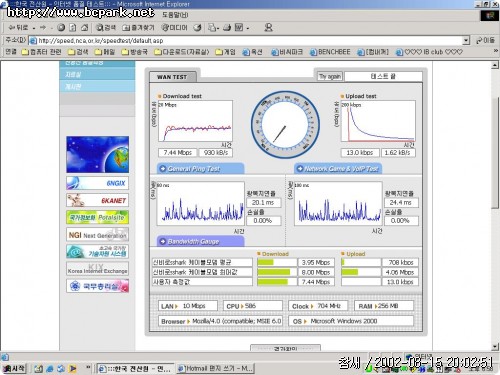The width and height of the screenshot is (500, 375).
Task: Refresh the page using the Refresh icon
Action: [x=73, y=28]
